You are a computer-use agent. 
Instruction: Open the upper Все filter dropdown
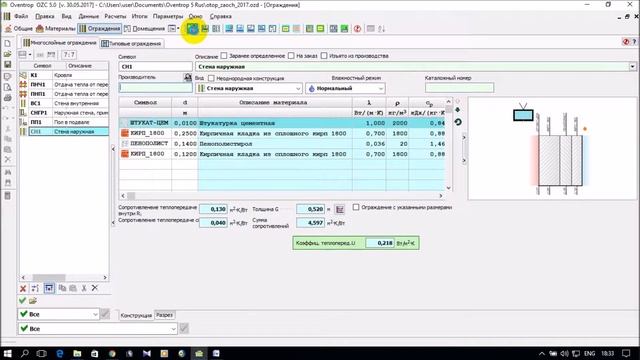[x=58, y=314]
